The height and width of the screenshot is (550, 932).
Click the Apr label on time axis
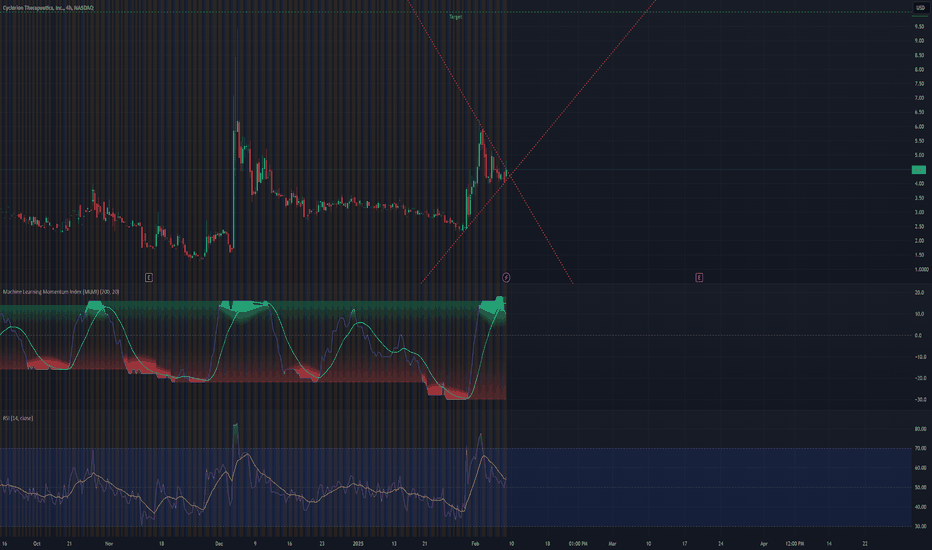click(764, 543)
